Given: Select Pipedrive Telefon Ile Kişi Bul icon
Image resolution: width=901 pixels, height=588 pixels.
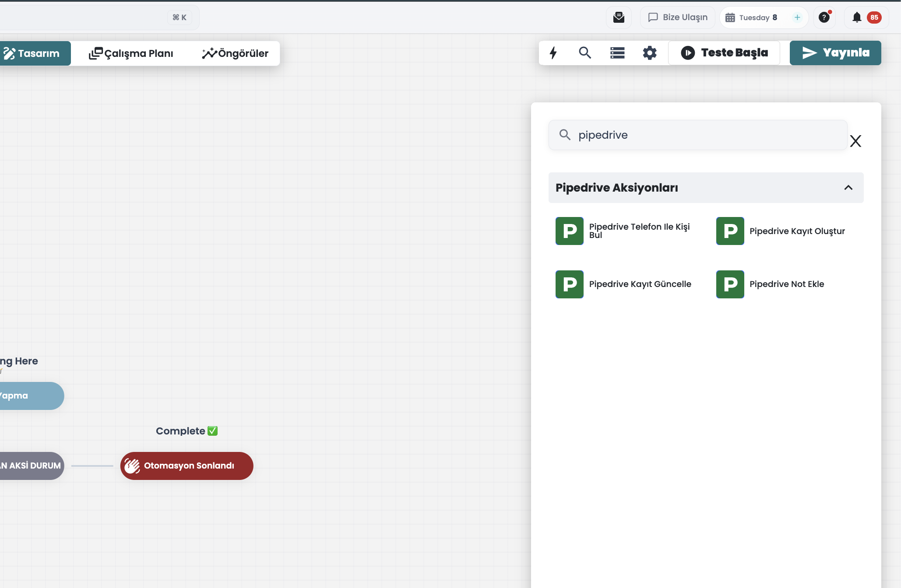Looking at the screenshot, I should point(569,231).
